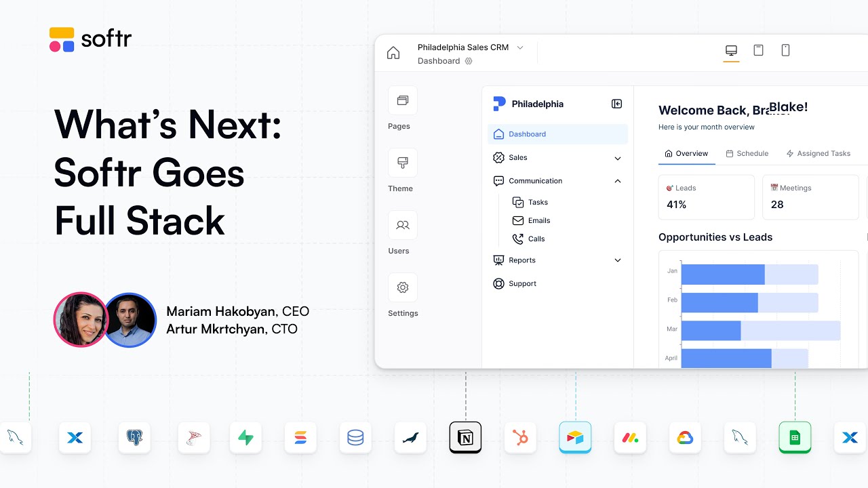
Task: Click the home icon in the builder top bar
Action: click(x=393, y=53)
